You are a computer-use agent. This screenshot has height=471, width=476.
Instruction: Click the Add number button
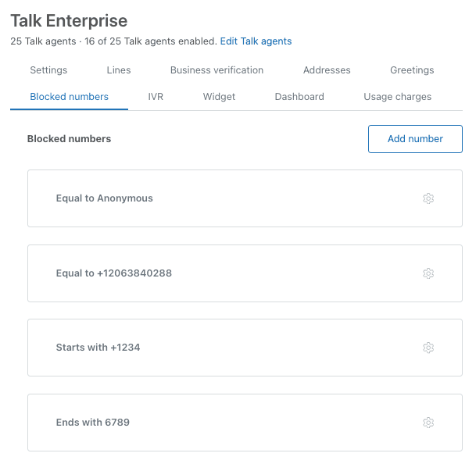[x=415, y=139]
